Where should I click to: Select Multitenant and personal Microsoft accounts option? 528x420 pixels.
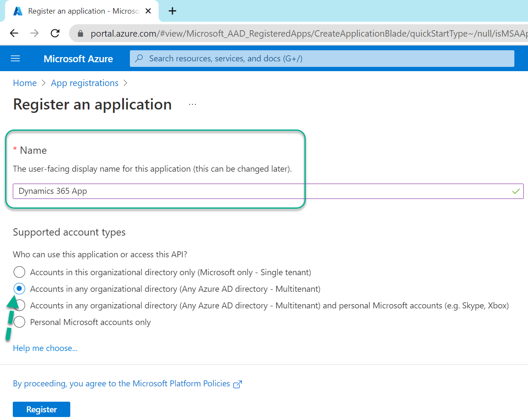point(19,305)
